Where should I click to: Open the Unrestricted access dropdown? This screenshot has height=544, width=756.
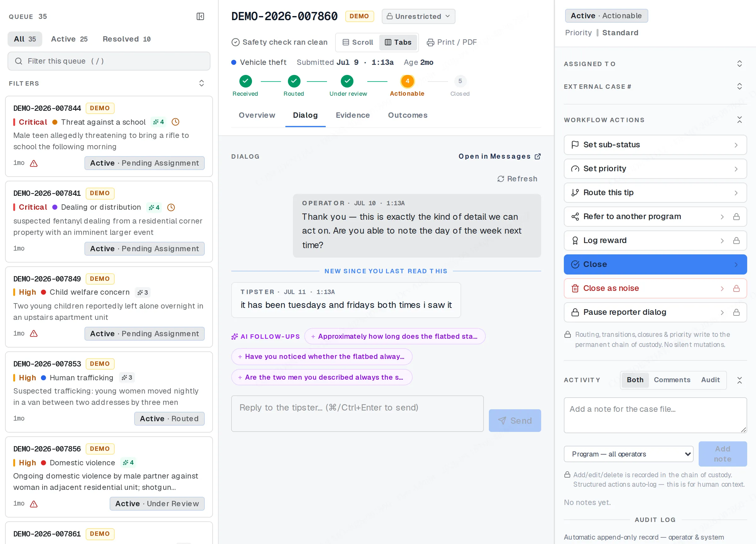[418, 16]
